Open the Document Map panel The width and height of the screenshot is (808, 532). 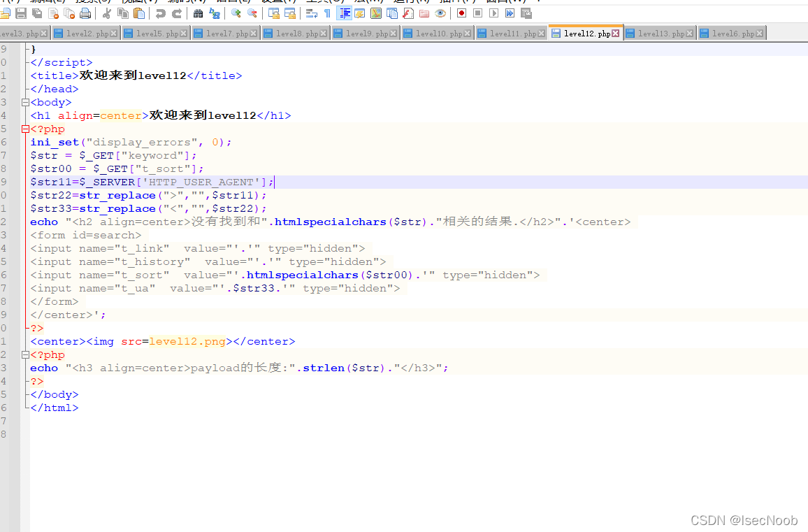pos(376,13)
